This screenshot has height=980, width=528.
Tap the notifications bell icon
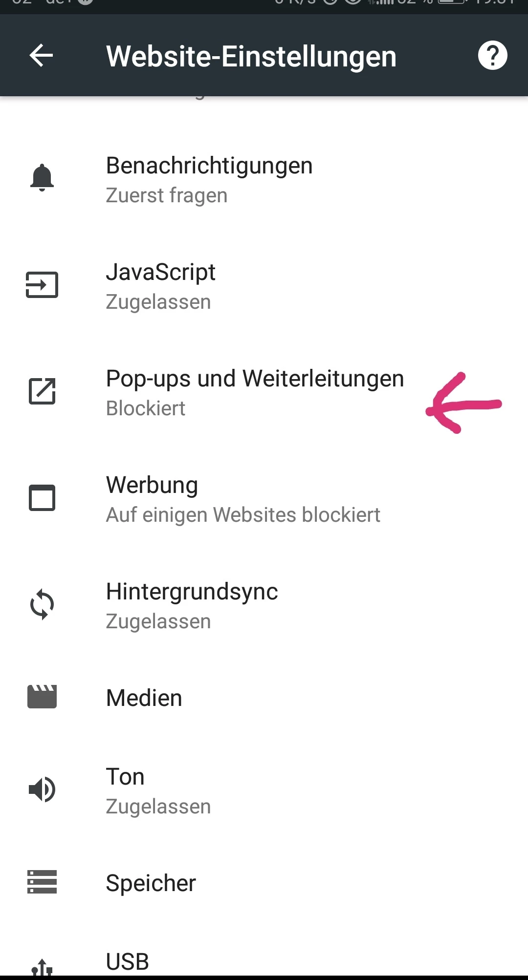[42, 178]
